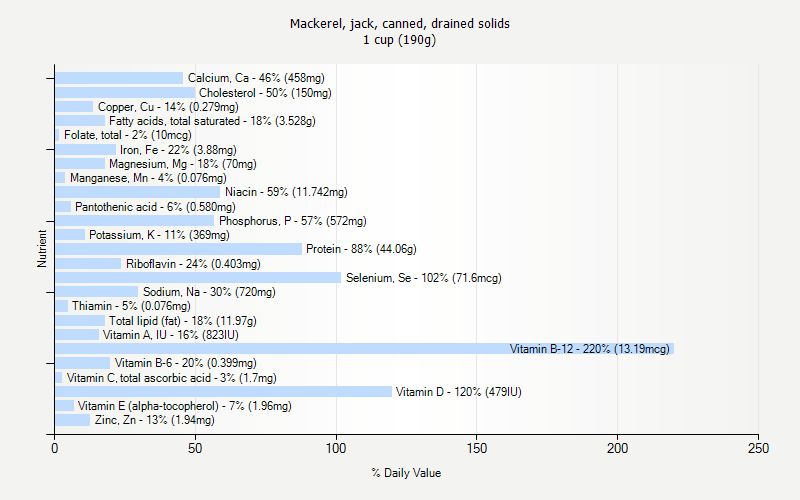Screen dimensions: 800x500
Task: Click the 'Vitamin D - 120% (479IU)' label
Action: (459, 392)
